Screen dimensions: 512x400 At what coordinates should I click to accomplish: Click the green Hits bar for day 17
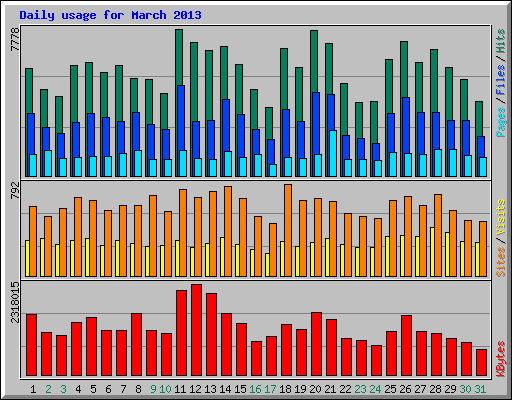(x=269, y=123)
